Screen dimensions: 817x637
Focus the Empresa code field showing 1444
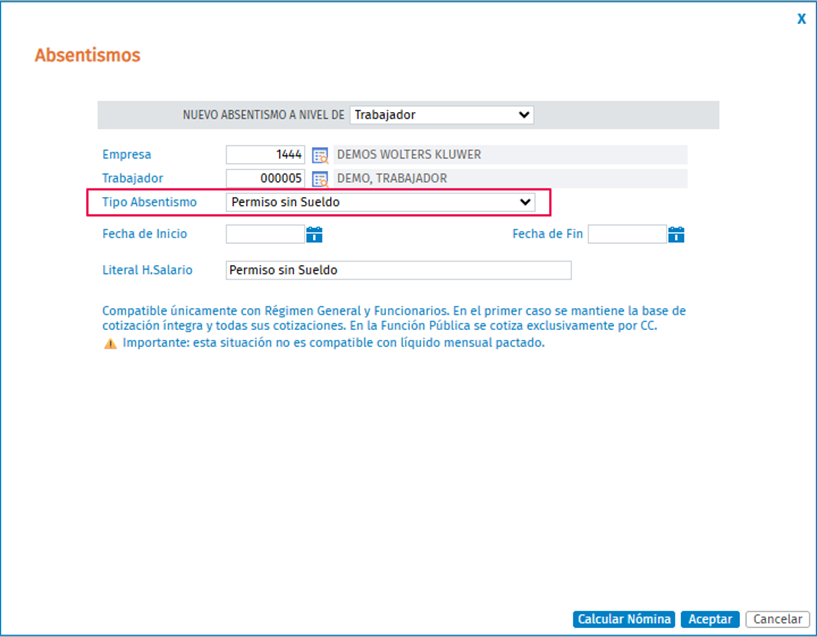(265, 155)
